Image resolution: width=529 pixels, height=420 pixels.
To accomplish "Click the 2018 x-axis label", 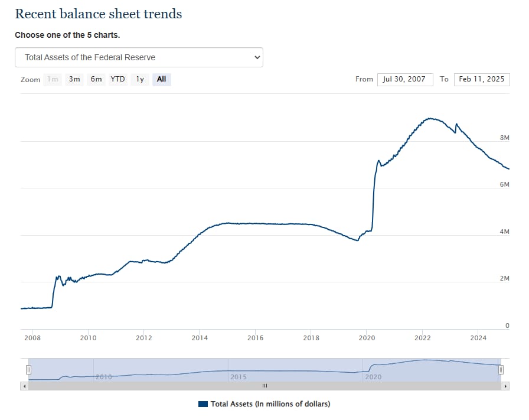I will coord(311,338).
